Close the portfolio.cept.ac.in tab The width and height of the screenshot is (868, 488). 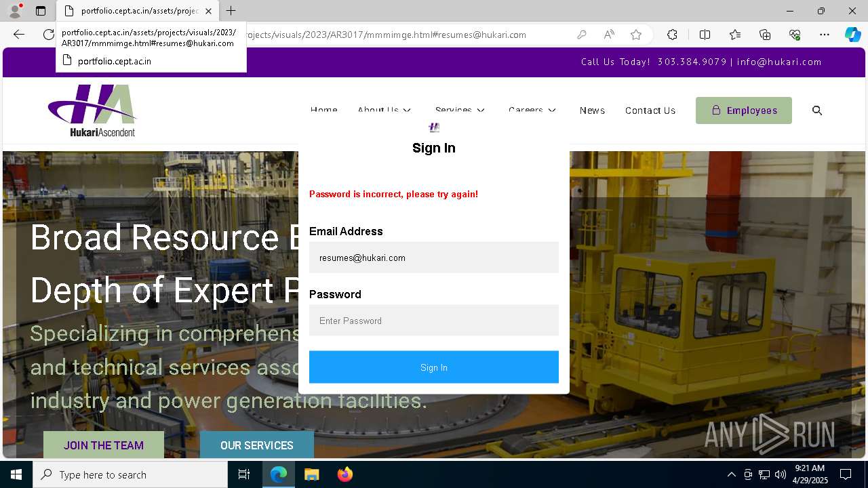(208, 11)
